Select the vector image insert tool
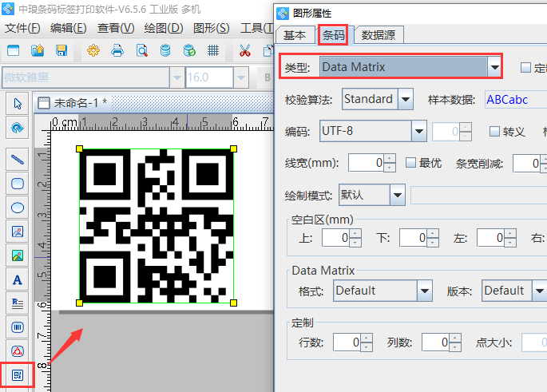Image resolution: width=547 pixels, height=392 pixels. point(18,232)
